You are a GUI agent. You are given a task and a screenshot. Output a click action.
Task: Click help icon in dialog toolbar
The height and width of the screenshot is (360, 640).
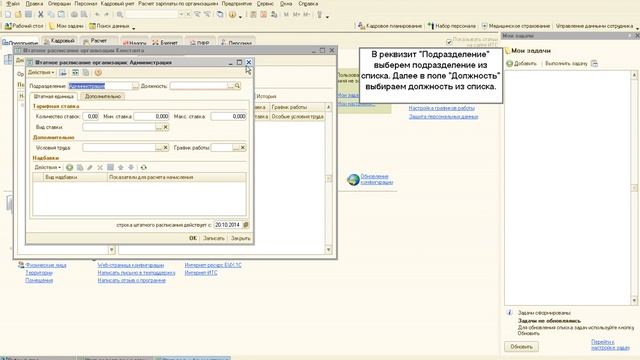tap(98, 73)
